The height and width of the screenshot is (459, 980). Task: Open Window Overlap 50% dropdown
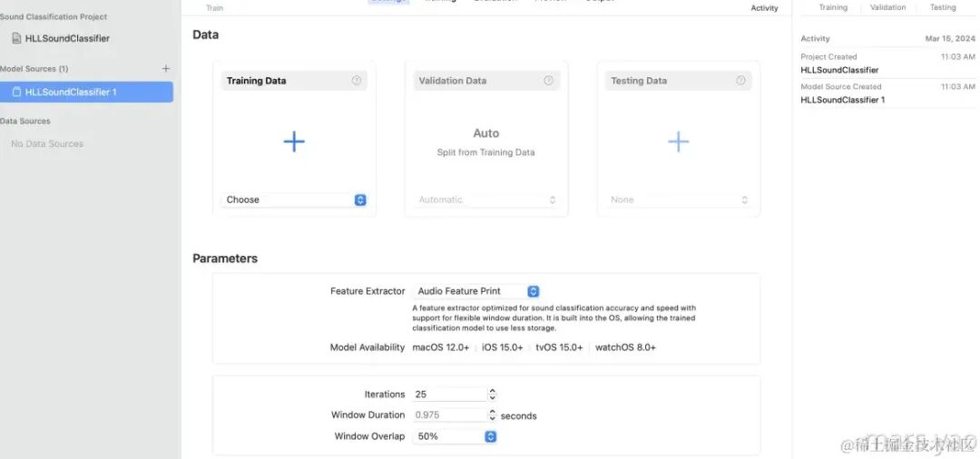tap(455, 436)
